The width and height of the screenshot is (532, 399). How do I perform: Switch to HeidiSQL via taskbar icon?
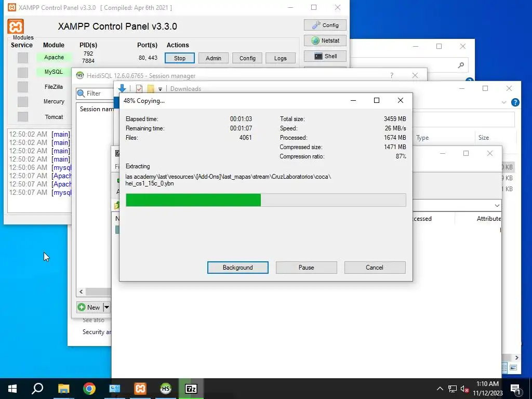[x=166, y=389]
